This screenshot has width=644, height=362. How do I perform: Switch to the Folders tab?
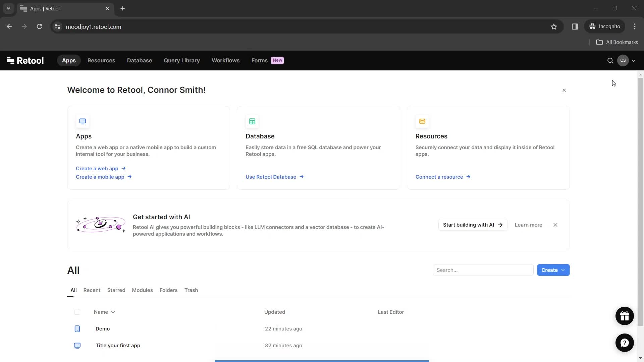pos(168,290)
